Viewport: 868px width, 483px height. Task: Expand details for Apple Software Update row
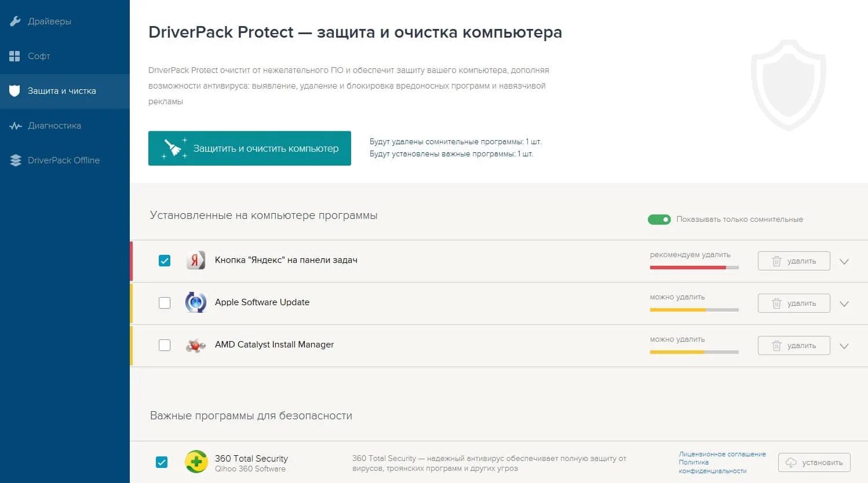click(x=844, y=304)
